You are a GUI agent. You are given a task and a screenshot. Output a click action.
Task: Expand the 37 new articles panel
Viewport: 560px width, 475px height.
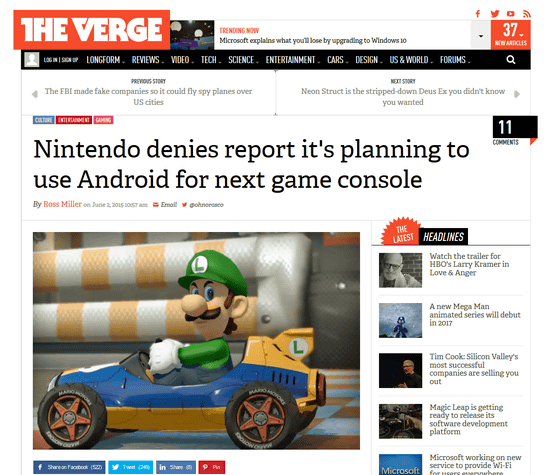tap(511, 35)
